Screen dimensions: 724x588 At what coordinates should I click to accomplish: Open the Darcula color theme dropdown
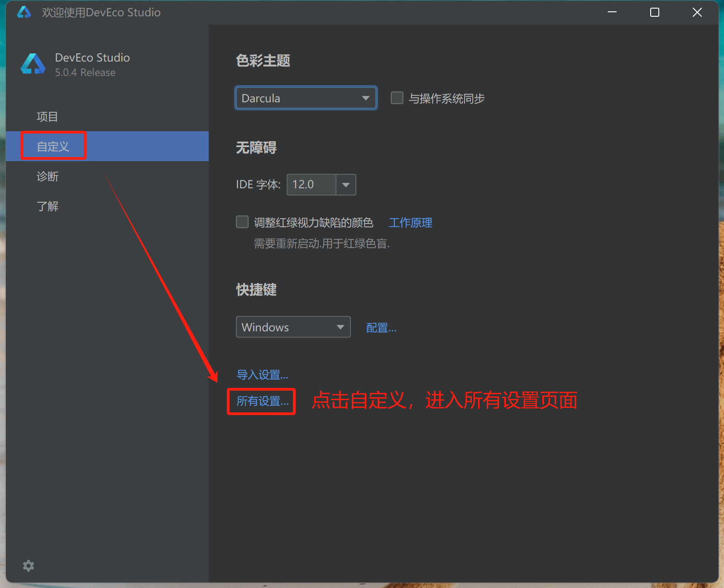306,98
